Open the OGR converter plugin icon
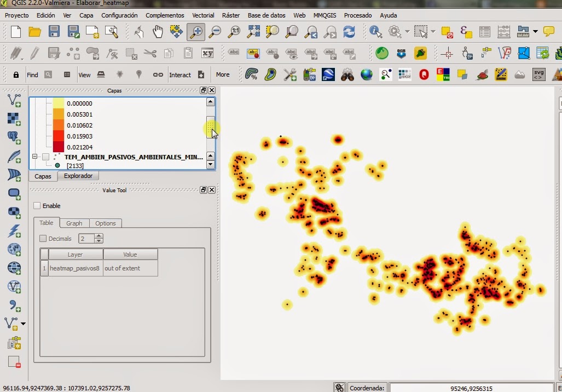 coord(401,54)
